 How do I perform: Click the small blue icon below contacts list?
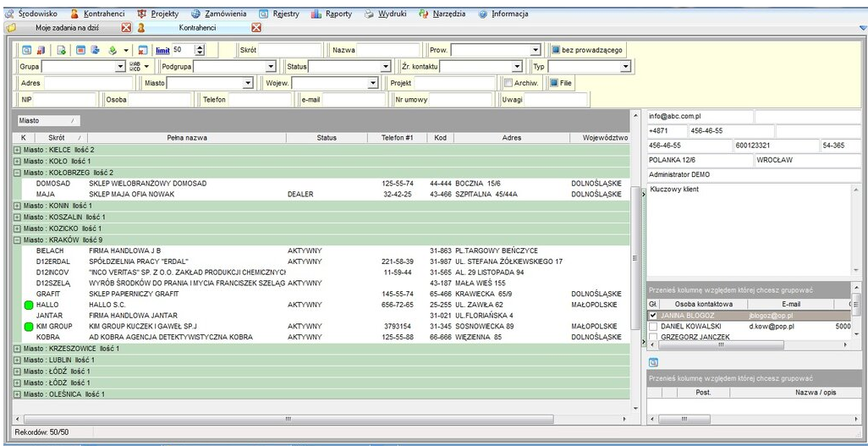(653, 362)
